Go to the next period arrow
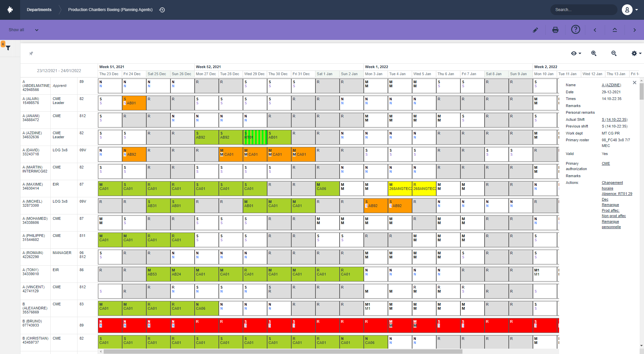The height and width of the screenshot is (354, 644). pyautogui.click(x=634, y=30)
